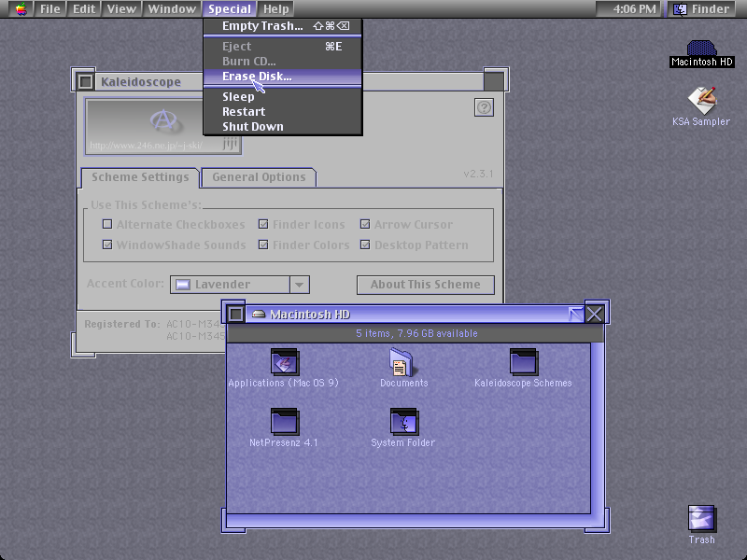Screen dimensions: 747x560
Task: Click the Lavender color swatch in dropdown
Action: click(x=183, y=285)
